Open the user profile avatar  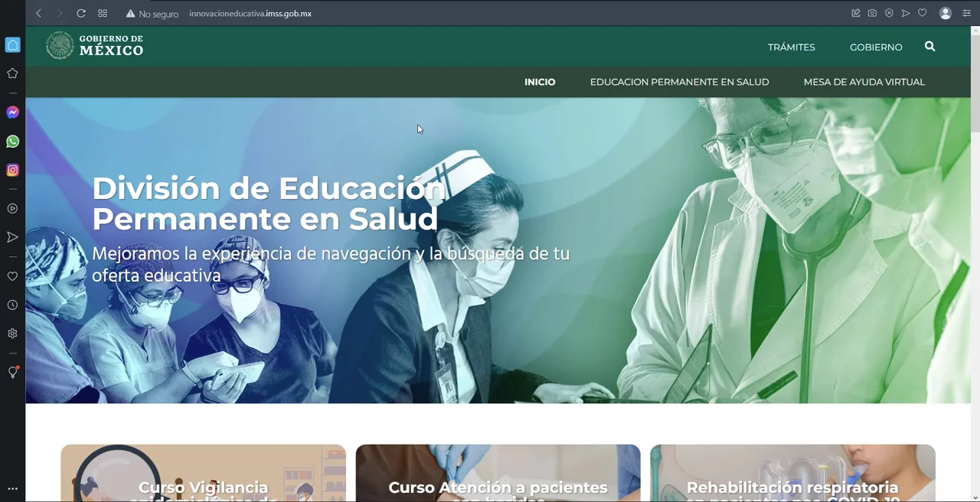(946, 13)
